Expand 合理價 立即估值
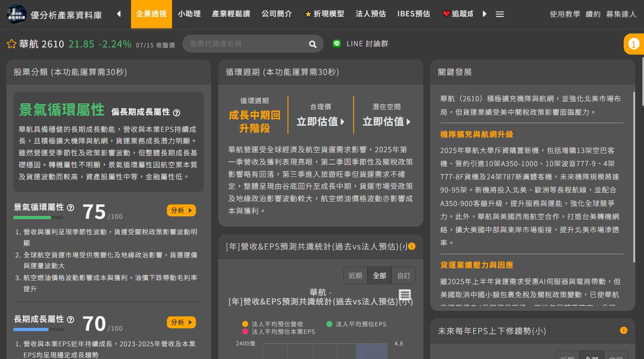Image resolution: width=644 pixels, height=359 pixels. (321, 122)
